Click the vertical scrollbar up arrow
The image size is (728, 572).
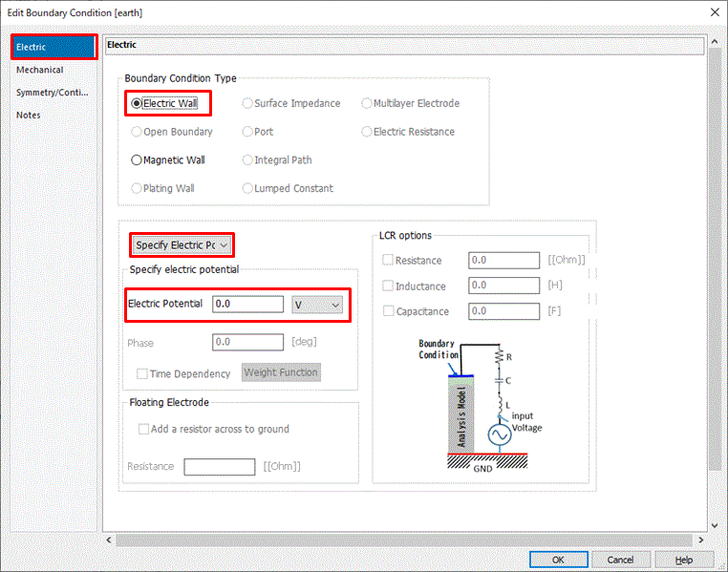tap(715, 42)
